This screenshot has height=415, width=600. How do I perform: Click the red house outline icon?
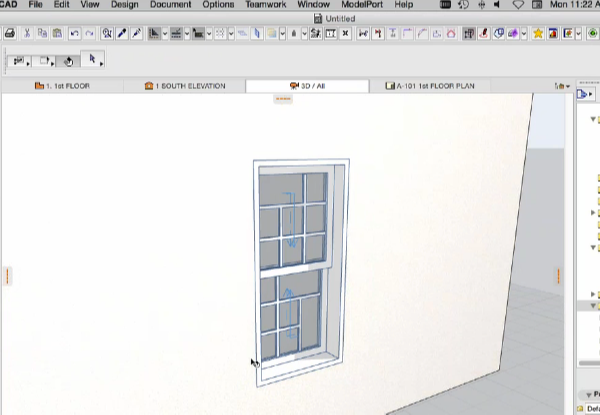pos(451,34)
